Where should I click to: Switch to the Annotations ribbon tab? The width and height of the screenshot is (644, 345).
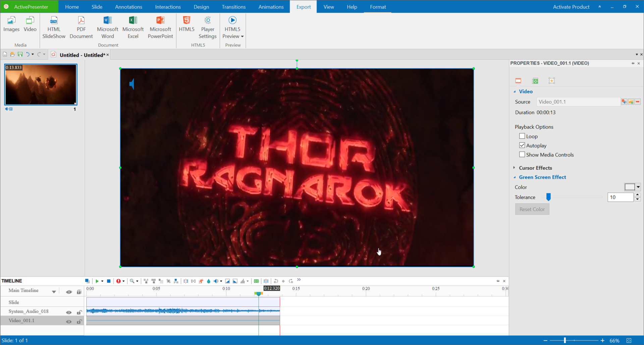click(x=128, y=7)
